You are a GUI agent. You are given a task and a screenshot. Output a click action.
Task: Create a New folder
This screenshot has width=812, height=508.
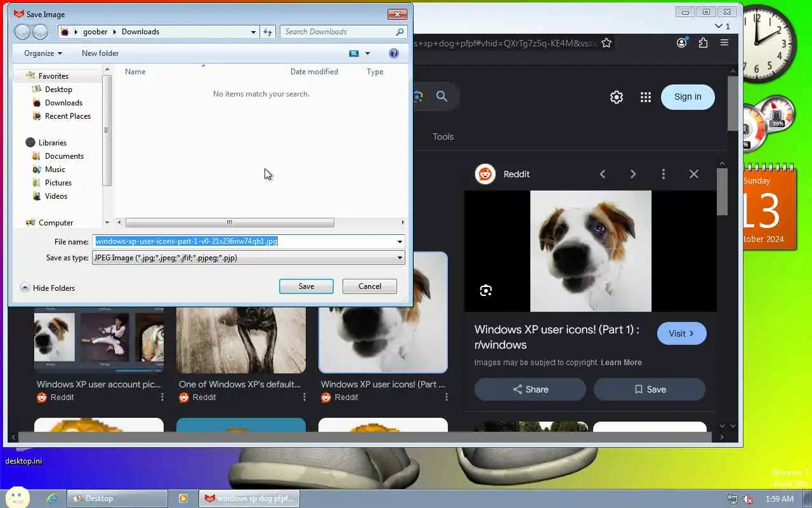(x=100, y=53)
